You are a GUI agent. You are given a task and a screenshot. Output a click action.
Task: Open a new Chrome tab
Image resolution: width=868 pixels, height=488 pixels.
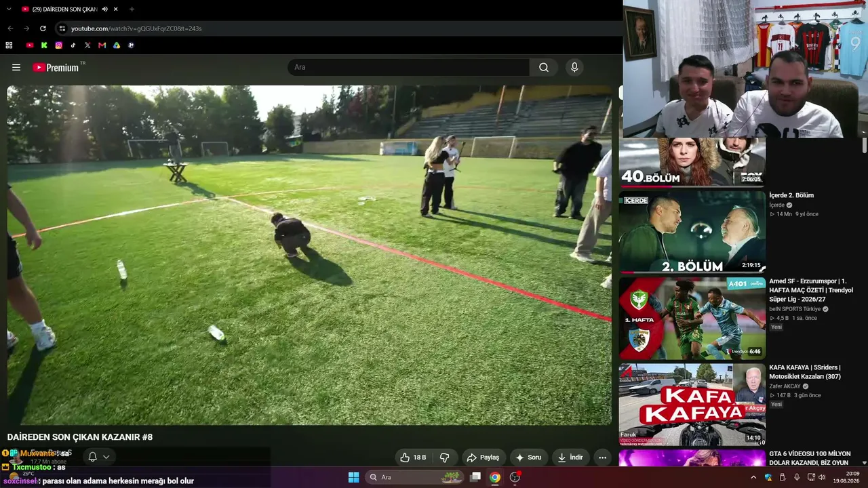click(132, 9)
